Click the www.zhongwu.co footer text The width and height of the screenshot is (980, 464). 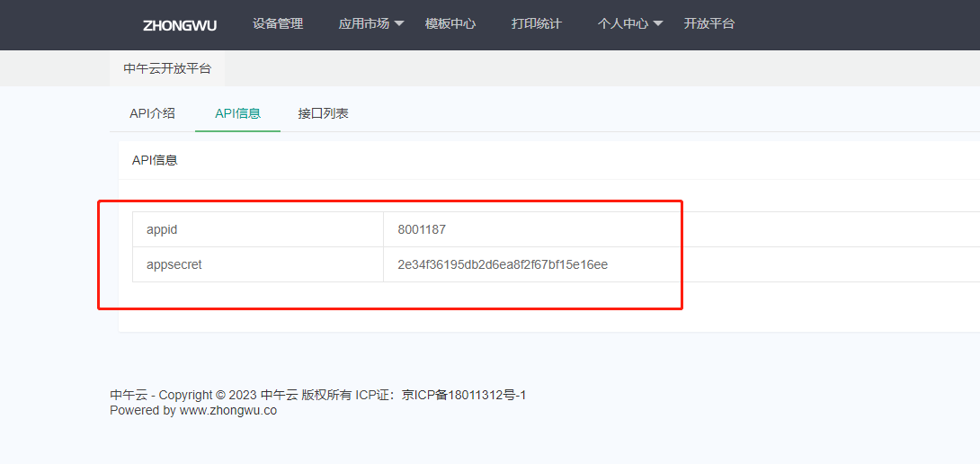228,411
